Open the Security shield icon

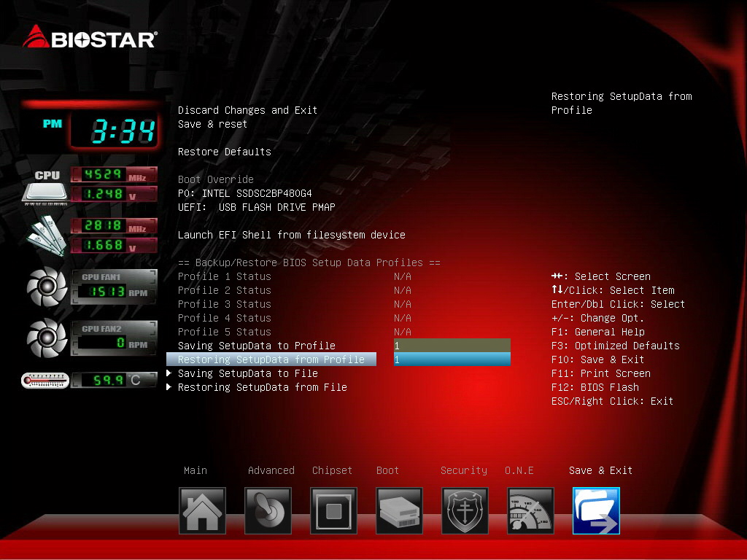coord(465,510)
